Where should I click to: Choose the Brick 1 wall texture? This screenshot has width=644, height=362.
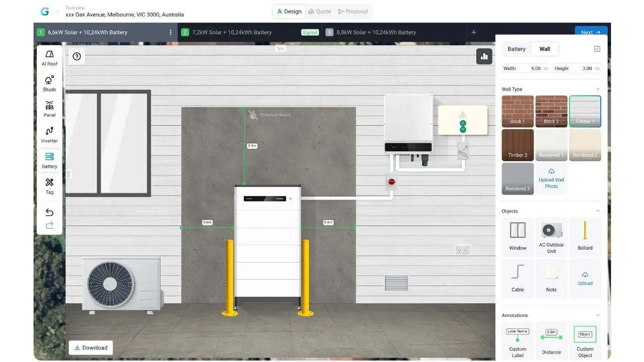point(517,111)
